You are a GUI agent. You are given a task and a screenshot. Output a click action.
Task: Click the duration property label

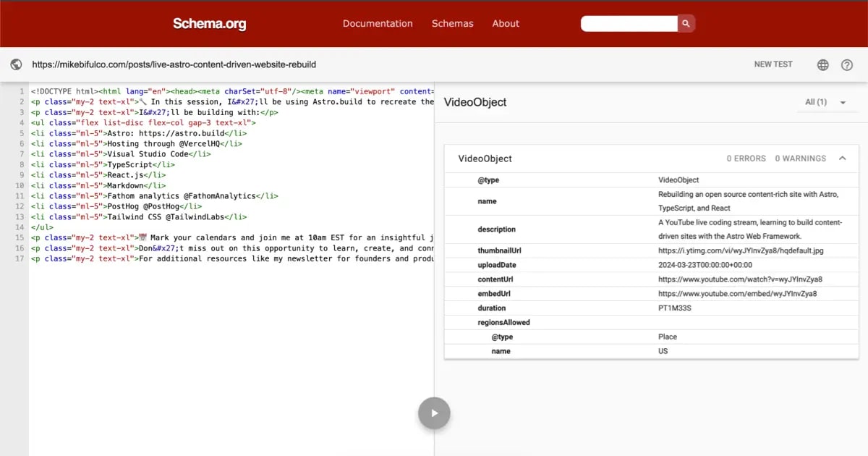[492, 308]
